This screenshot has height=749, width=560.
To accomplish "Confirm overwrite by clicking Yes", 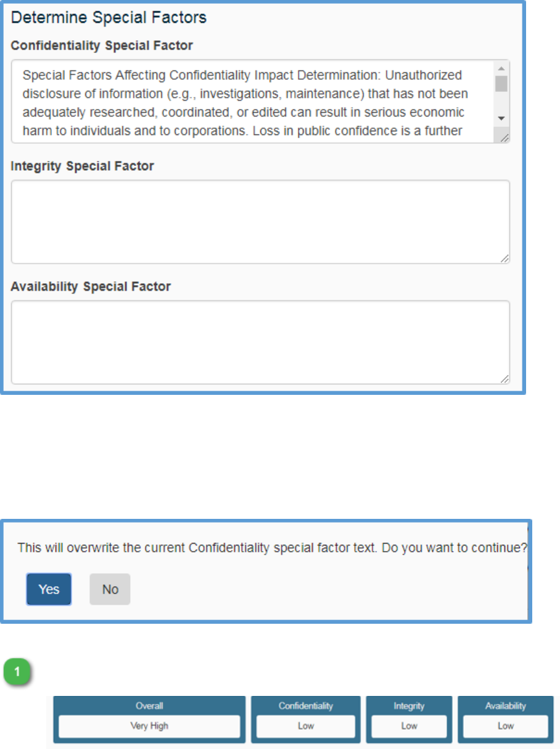I will 49,589.
